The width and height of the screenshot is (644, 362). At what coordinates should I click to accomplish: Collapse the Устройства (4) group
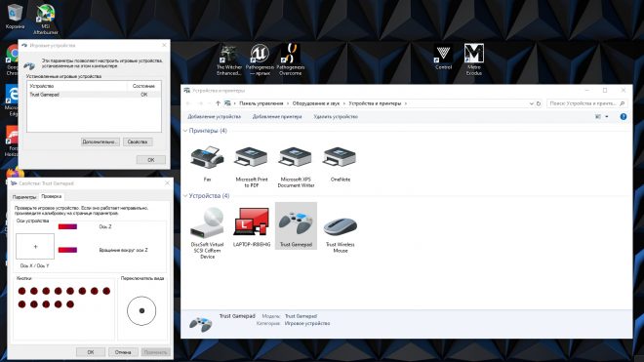(185, 196)
